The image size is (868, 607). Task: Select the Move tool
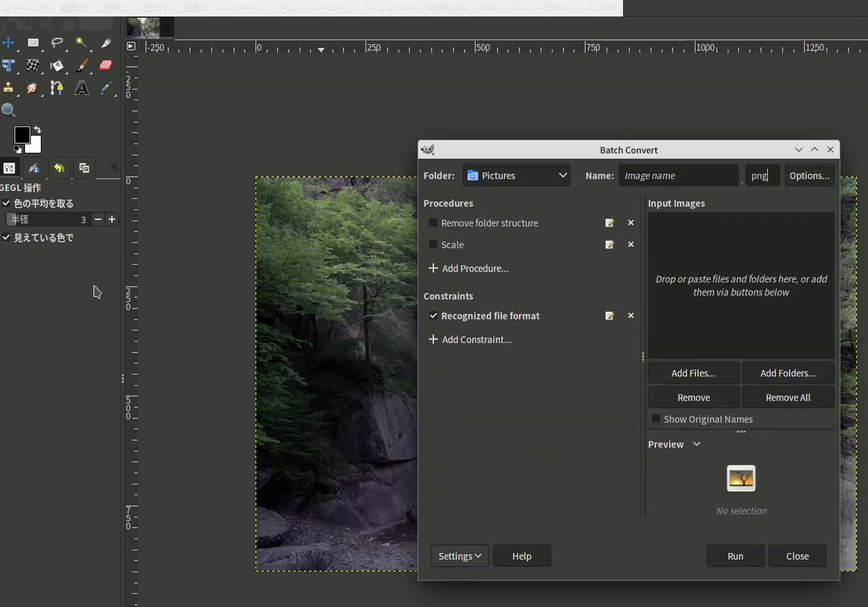[x=9, y=43]
